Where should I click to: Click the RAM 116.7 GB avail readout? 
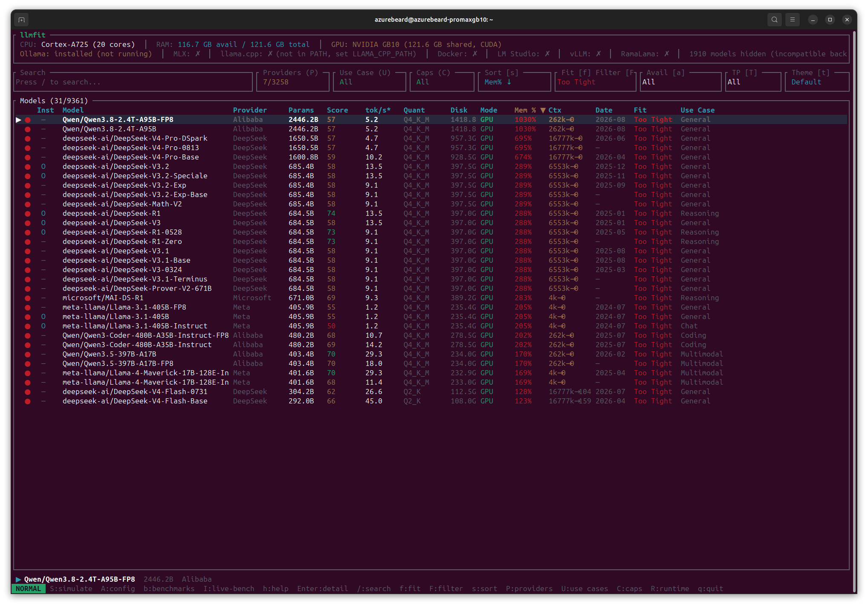[x=233, y=45]
